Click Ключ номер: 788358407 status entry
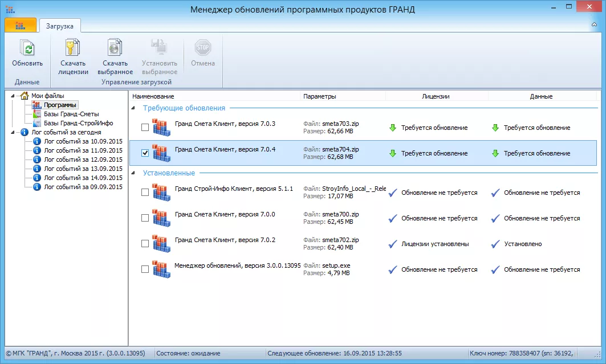606x364 pixels. tap(521, 353)
